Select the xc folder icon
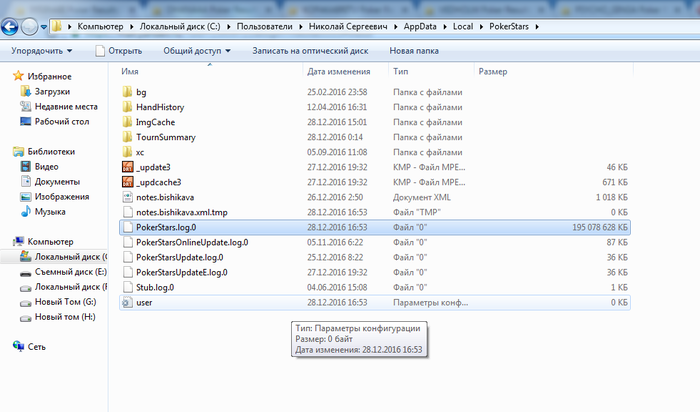 pos(127,152)
